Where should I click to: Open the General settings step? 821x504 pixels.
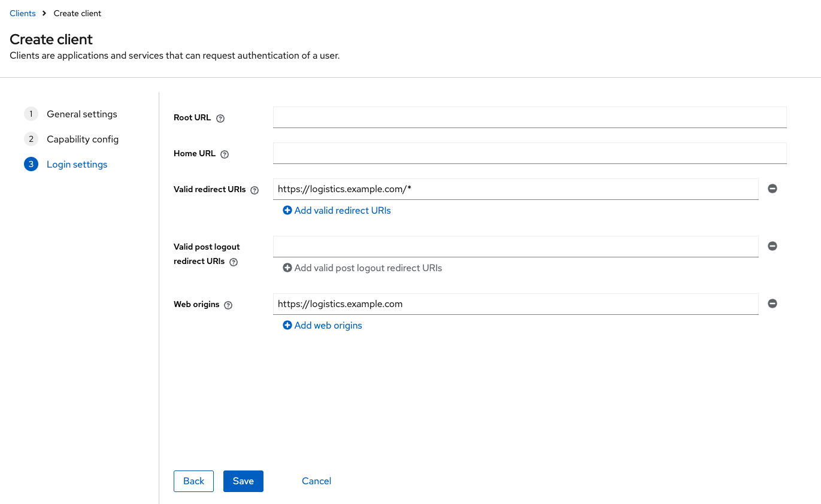click(81, 114)
